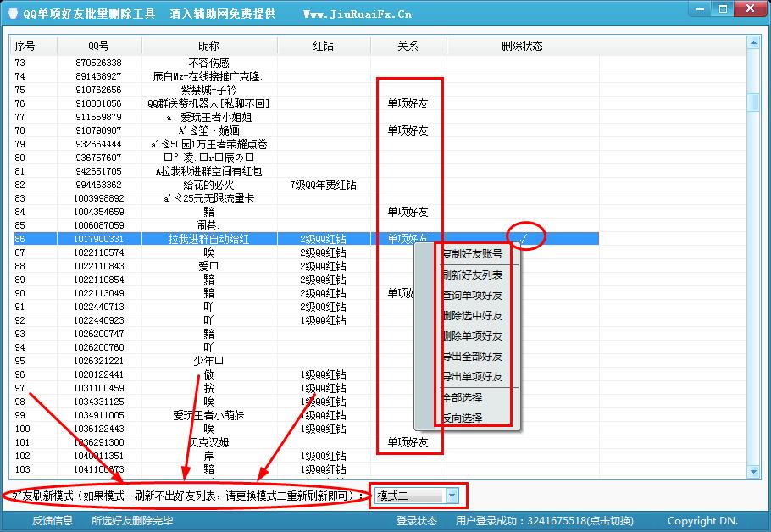
Task: Select the row with QQ号 1022113049
Action: [x=306, y=293]
